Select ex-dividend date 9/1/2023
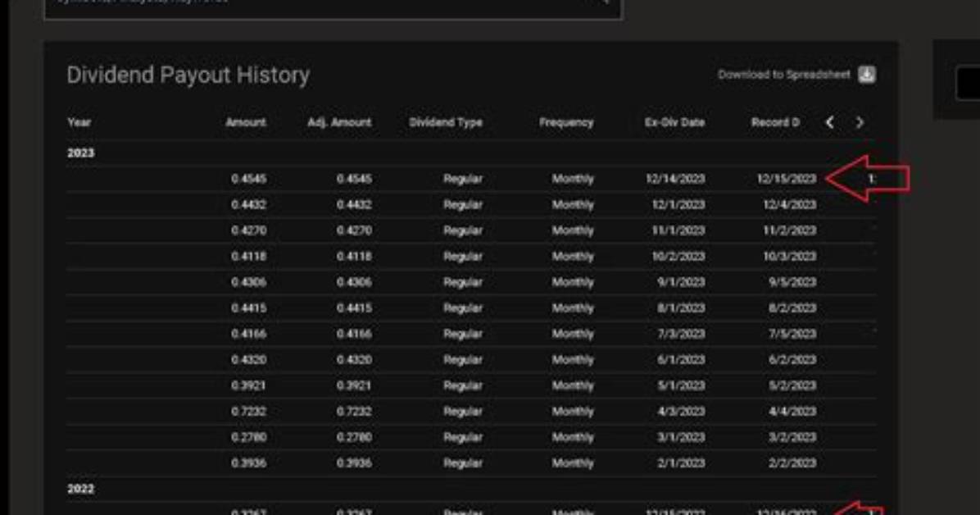Image resolution: width=980 pixels, height=515 pixels. point(681,282)
